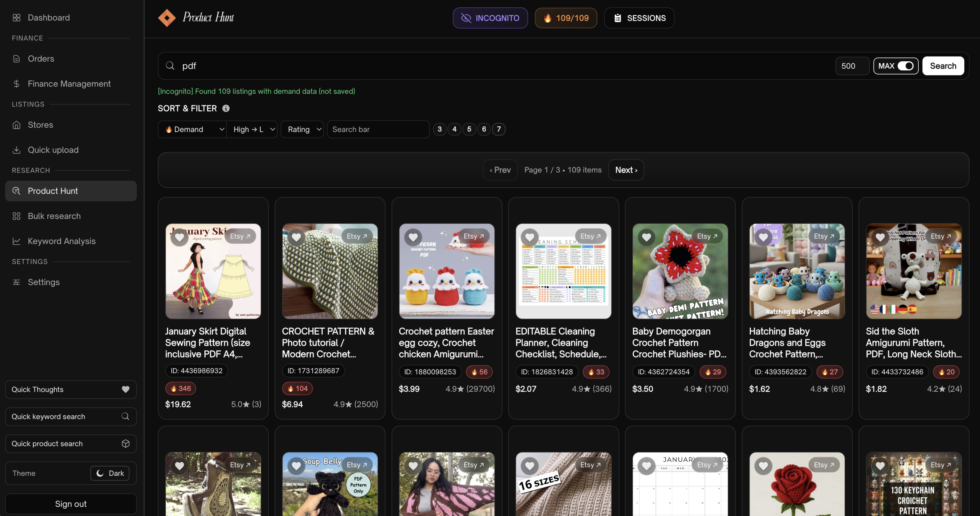Click the Etsy link on January Skirt listing
Image resolution: width=980 pixels, height=516 pixels.
coord(240,236)
